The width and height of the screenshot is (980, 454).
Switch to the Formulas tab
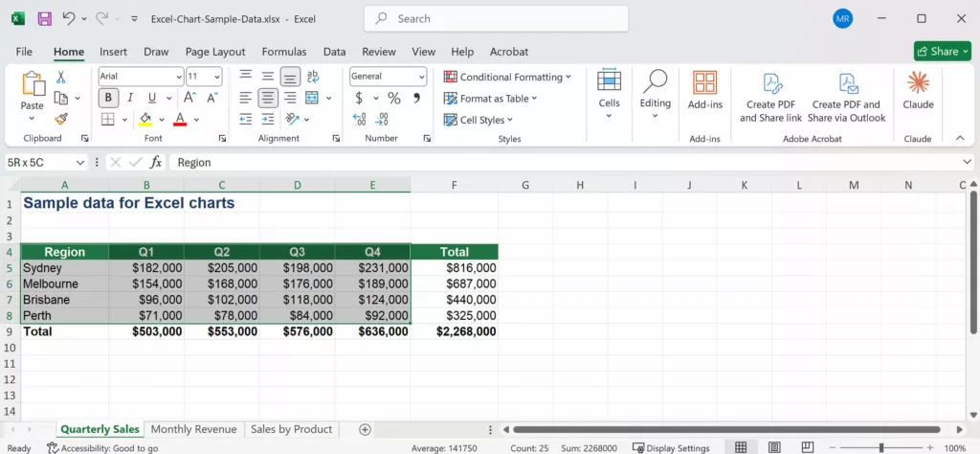(283, 52)
